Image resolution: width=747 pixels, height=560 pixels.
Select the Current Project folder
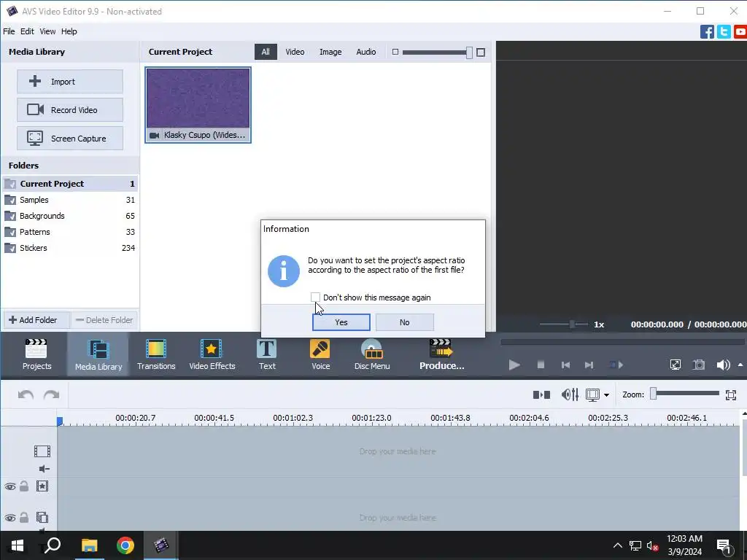tap(70, 184)
